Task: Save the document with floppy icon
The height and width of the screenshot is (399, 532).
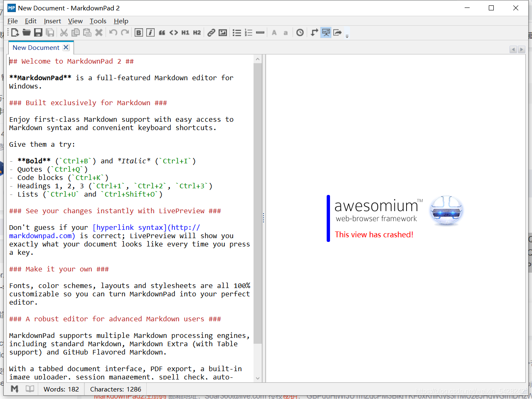Action: (38, 32)
